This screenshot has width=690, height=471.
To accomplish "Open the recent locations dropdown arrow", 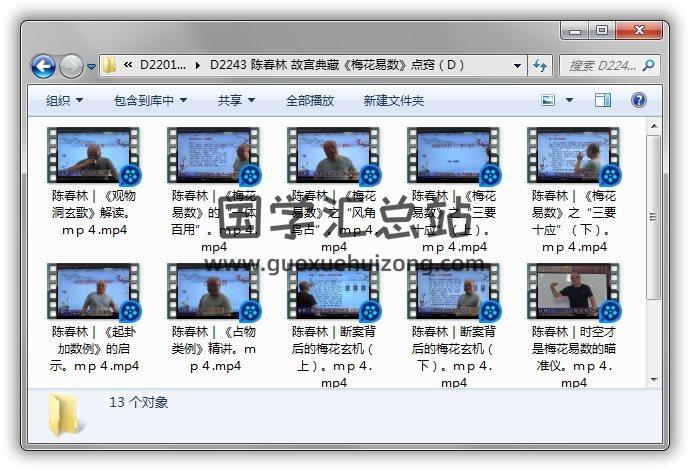I will tap(91, 67).
